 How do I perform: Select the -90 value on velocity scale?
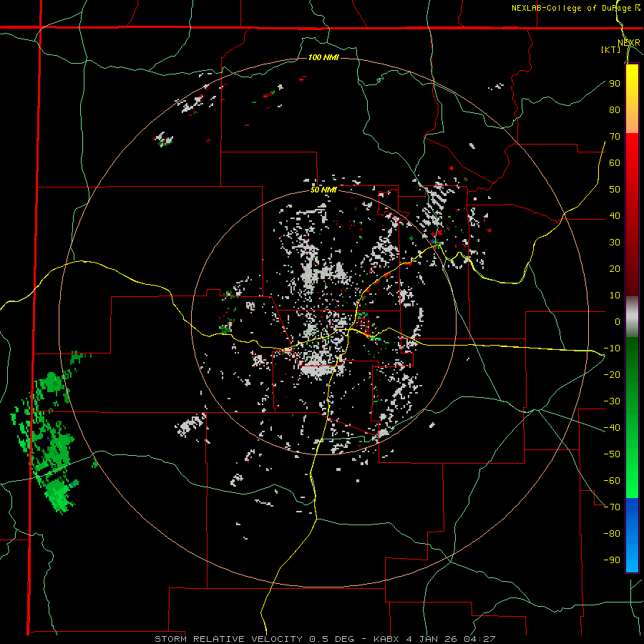[612, 560]
